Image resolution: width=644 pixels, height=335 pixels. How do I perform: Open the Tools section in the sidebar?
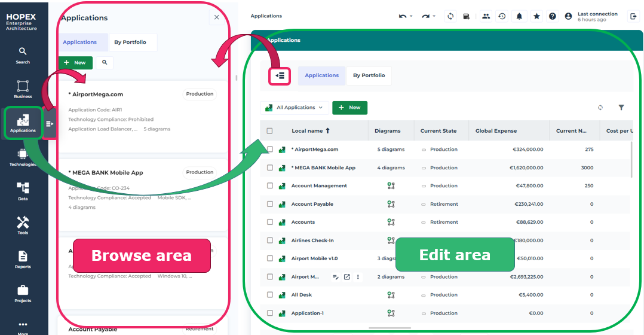point(23,226)
